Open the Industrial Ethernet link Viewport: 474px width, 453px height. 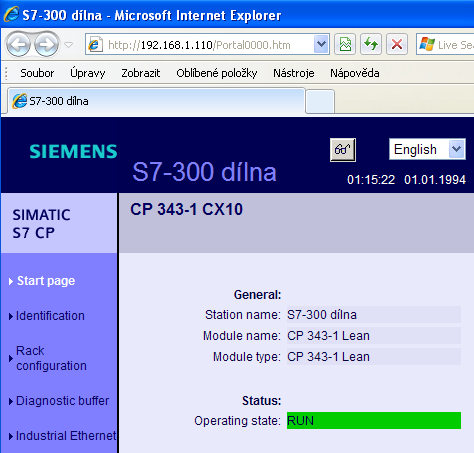66,436
